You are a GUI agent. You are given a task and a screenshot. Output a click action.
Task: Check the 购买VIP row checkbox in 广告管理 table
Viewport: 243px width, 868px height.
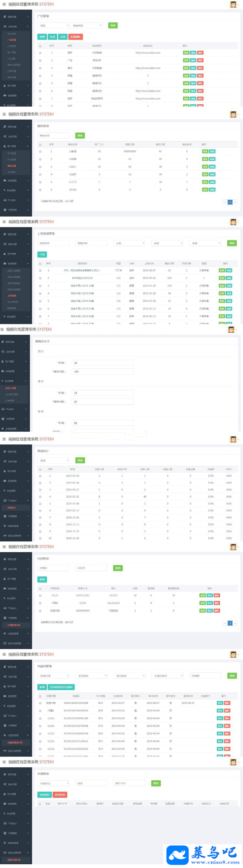point(40,60)
